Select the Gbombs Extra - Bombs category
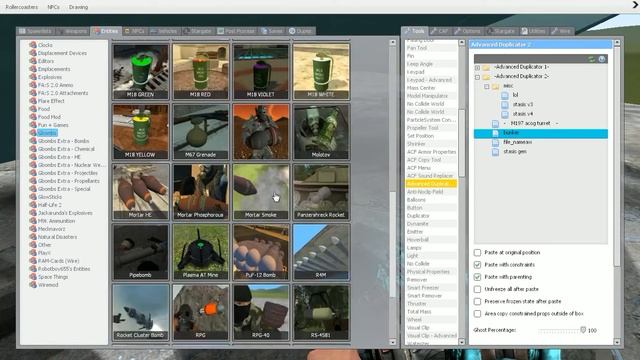Viewport: 640px width, 360px height. pyautogui.click(x=64, y=141)
